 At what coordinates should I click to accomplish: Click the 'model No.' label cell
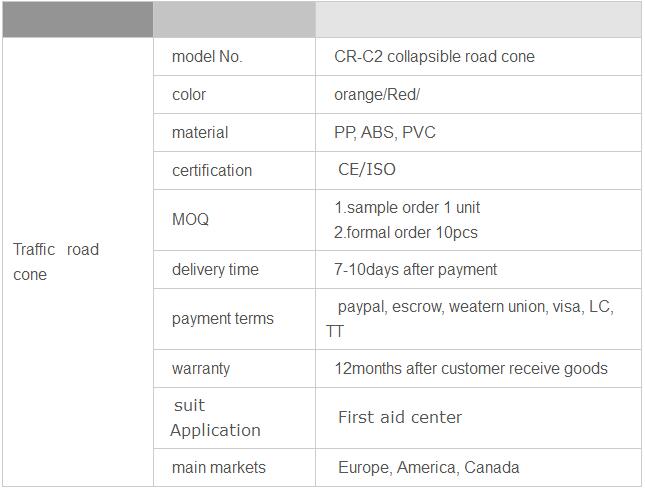[x=234, y=57]
